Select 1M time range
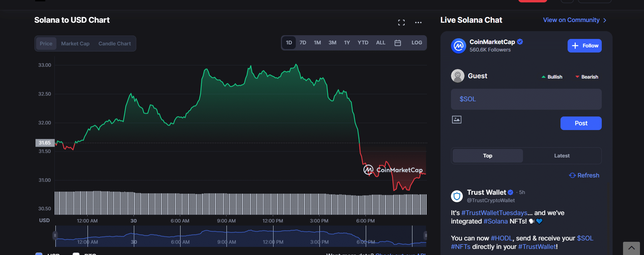644x255 pixels. coord(317,43)
